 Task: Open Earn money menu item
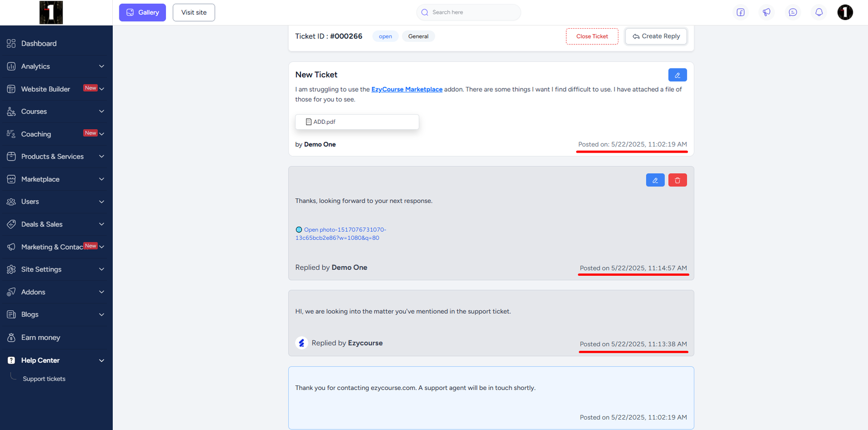pos(40,338)
